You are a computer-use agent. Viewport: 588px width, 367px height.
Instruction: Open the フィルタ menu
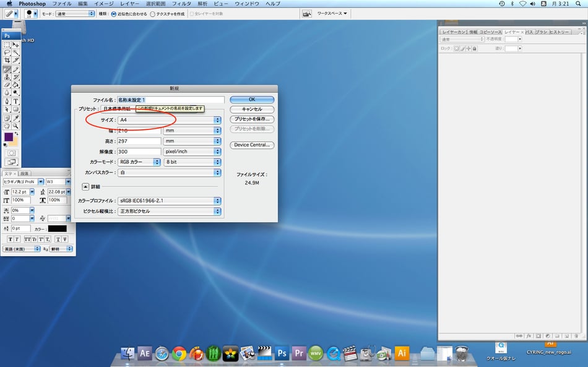[181, 4]
